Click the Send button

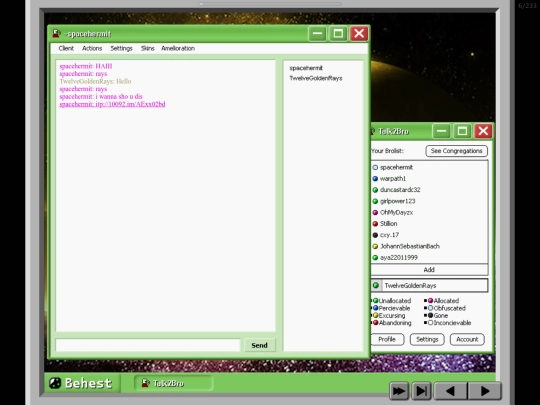[260, 345]
